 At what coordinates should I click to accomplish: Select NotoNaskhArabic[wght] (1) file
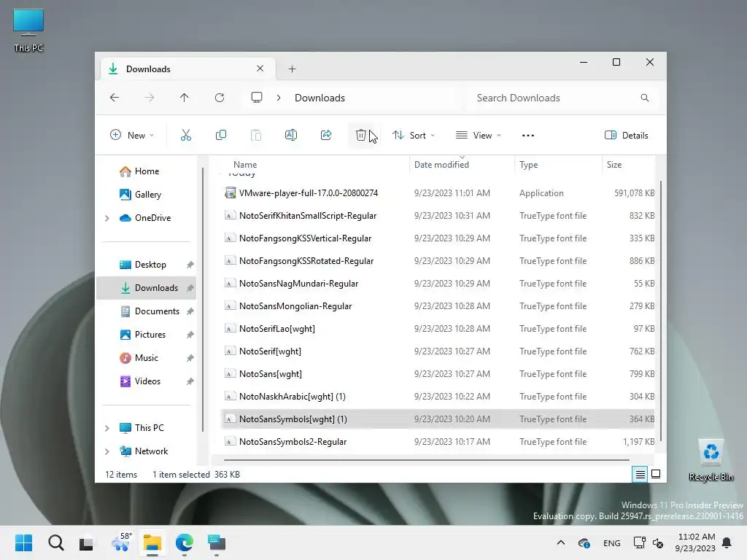pyautogui.click(x=438, y=397)
